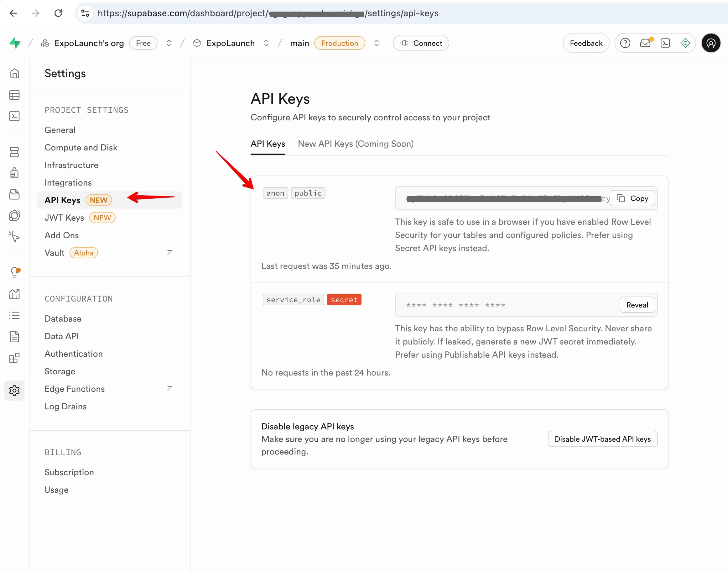
Task: Reveal the service_role secret key
Action: 637,305
